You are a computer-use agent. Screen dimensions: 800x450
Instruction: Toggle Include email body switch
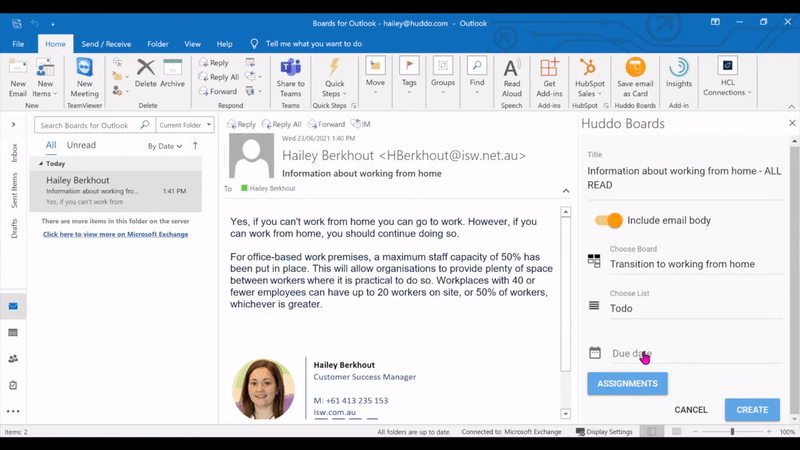pyautogui.click(x=608, y=220)
